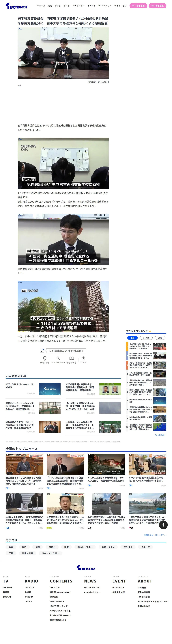Screen dimensions: 172x644
Task: Open radiko footer link
Action: coord(28,602)
